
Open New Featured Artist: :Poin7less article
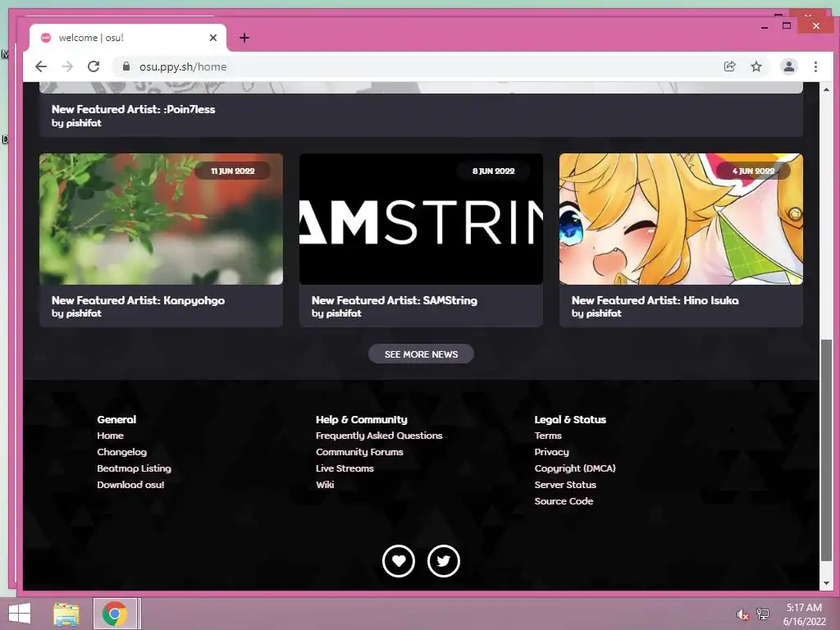tap(134, 109)
